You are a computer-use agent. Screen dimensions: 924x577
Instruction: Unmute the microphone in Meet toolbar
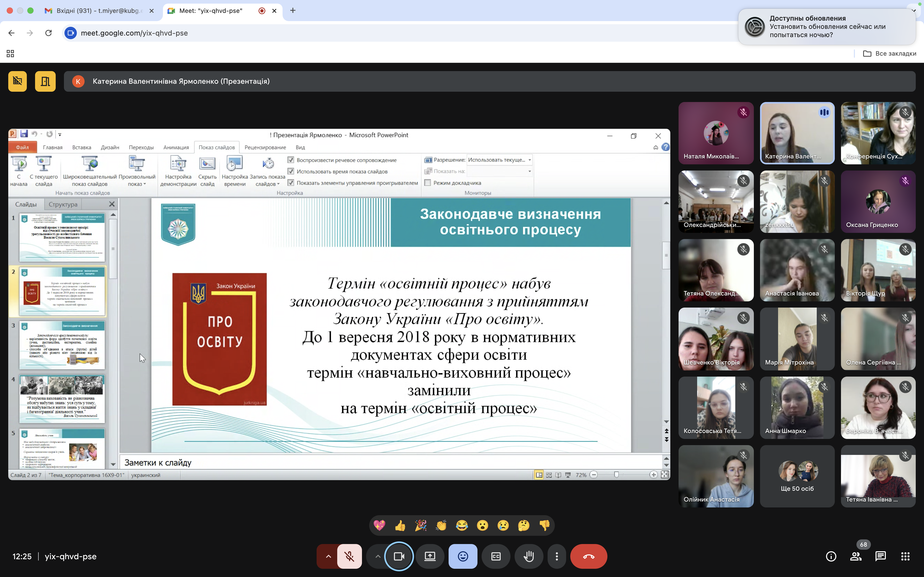349,556
